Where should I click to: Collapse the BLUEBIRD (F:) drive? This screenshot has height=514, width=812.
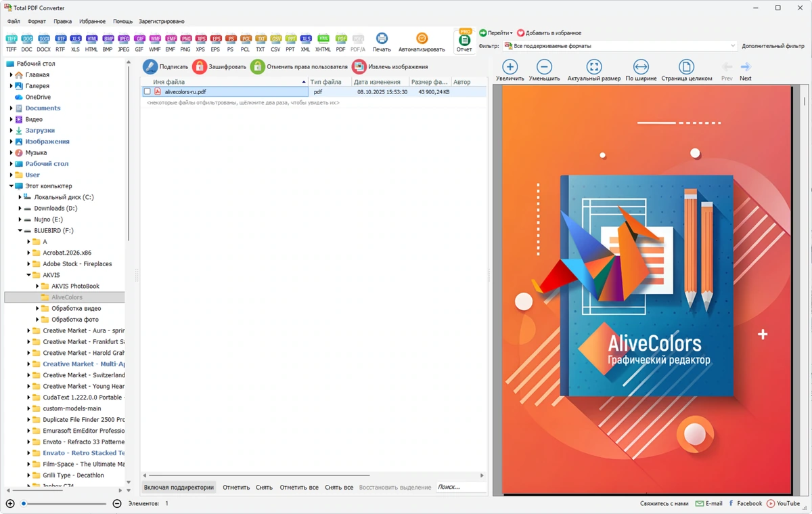tap(20, 230)
